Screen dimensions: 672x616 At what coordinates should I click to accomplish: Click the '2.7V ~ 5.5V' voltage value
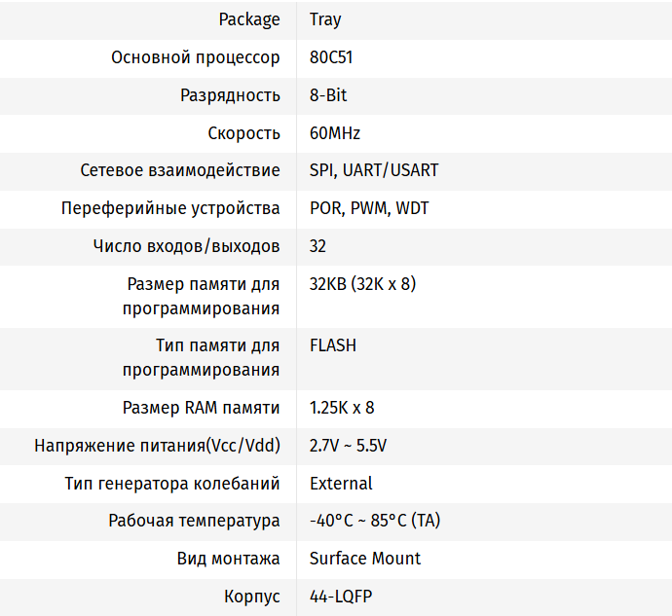[348, 446]
